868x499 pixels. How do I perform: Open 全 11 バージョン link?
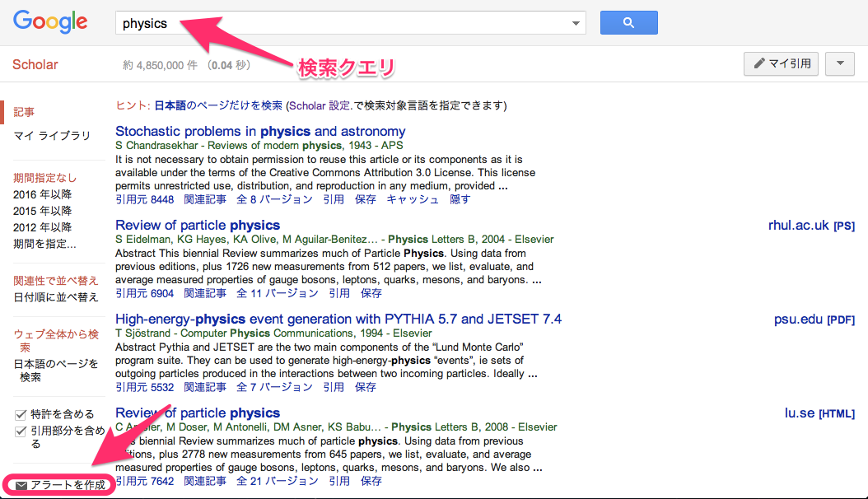[x=278, y=294]
